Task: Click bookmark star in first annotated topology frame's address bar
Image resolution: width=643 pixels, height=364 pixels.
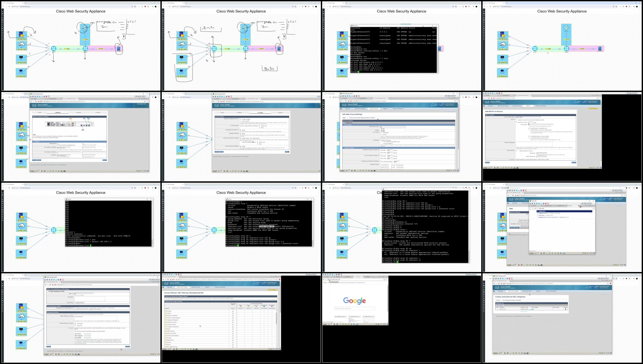Action: [135, 6]
